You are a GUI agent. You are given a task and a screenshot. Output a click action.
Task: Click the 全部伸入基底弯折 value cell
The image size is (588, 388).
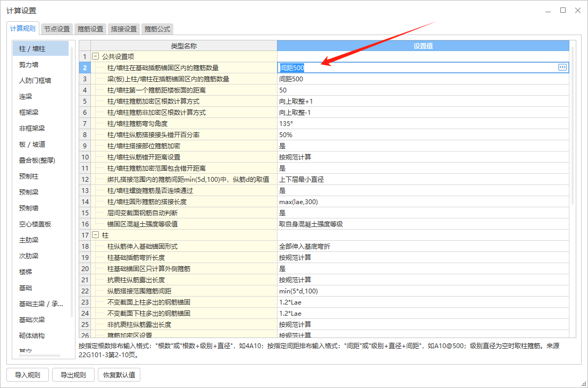423,246
